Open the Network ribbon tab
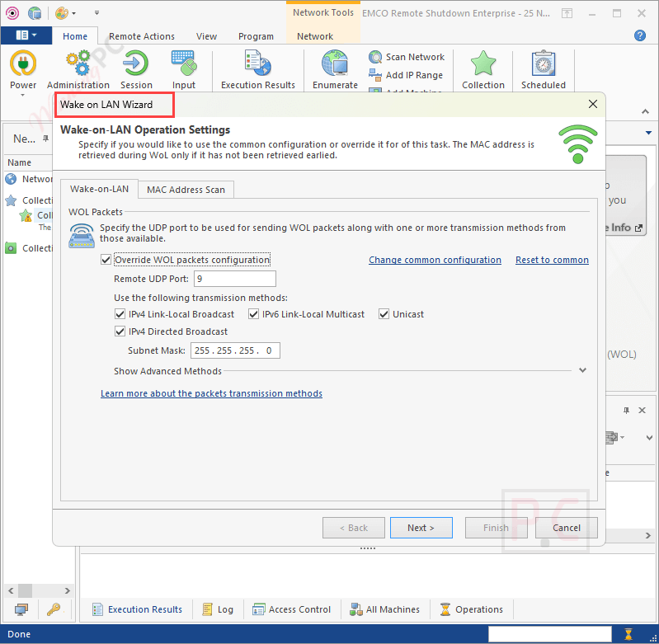Viewport: 659px width, 644px height. tap(315, 36)
